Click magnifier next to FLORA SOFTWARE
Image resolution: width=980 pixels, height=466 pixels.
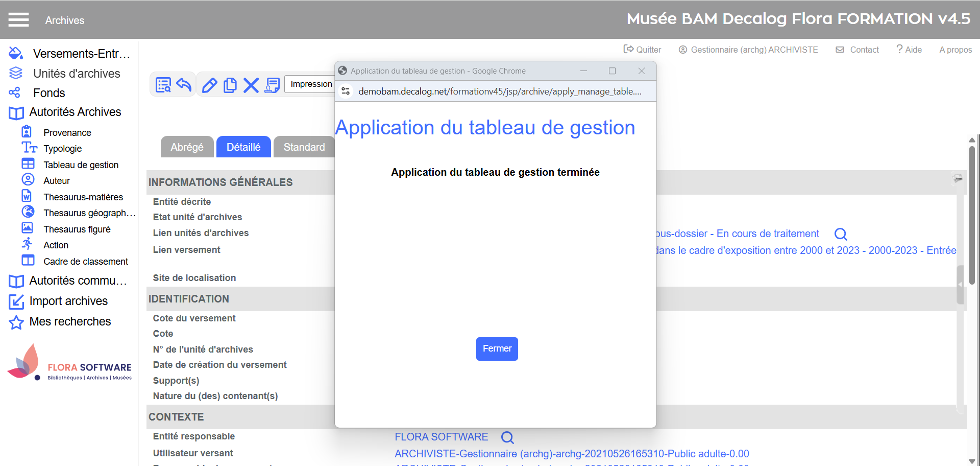507,437
